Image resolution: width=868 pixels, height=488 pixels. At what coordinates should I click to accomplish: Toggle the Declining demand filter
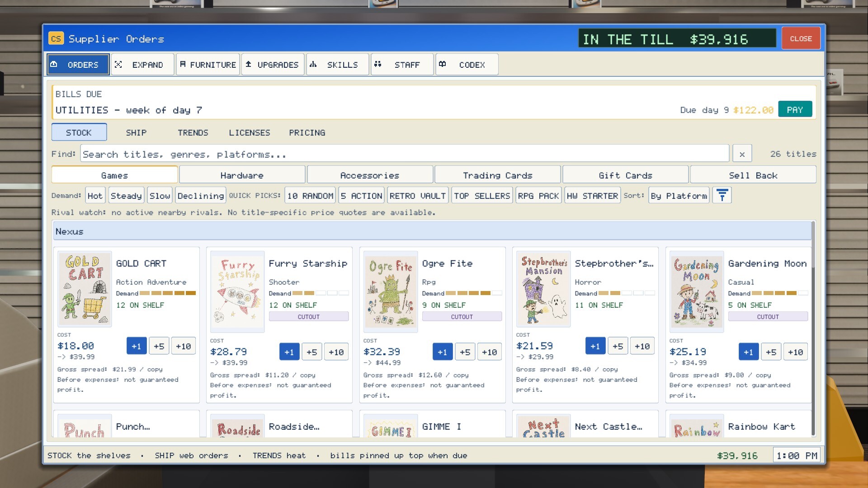(x=200, y=196)
